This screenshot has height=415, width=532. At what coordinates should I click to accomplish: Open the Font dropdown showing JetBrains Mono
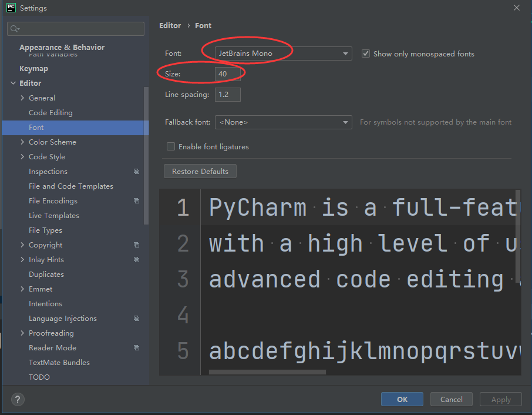coord(283,53)
